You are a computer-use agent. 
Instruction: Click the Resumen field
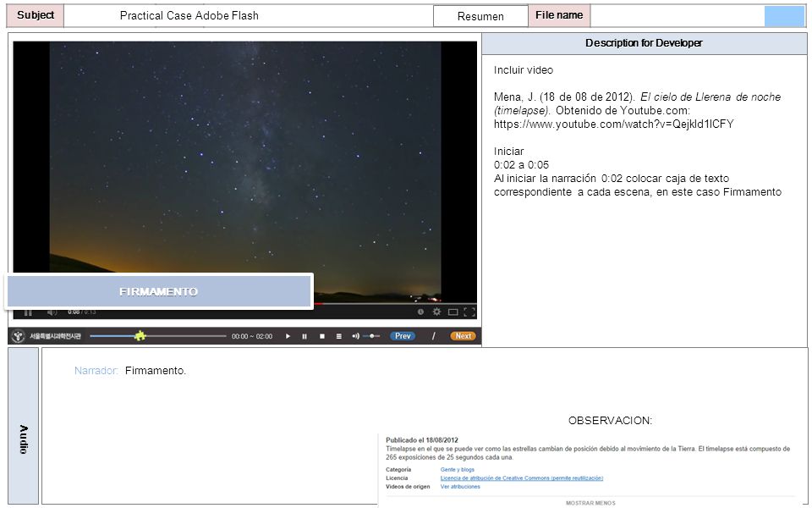480,16
